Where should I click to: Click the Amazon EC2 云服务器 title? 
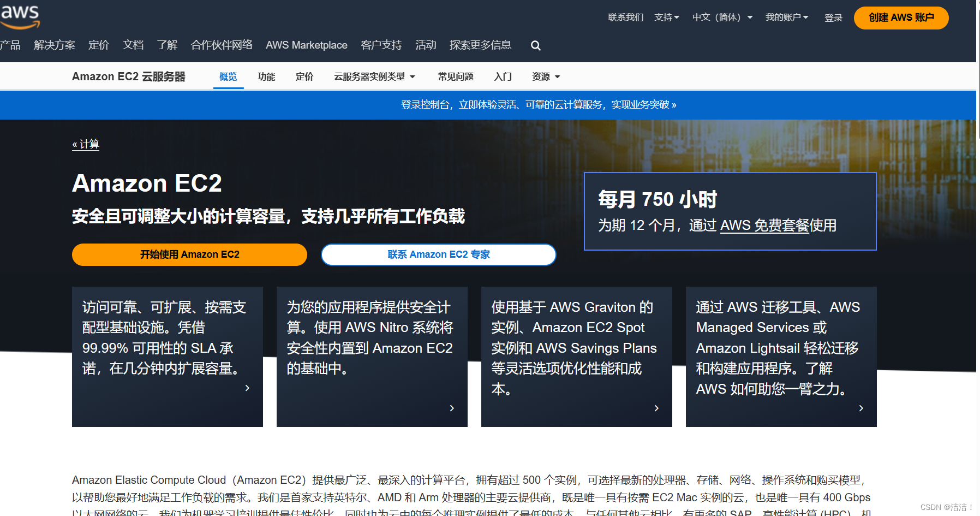pos(129,77)
